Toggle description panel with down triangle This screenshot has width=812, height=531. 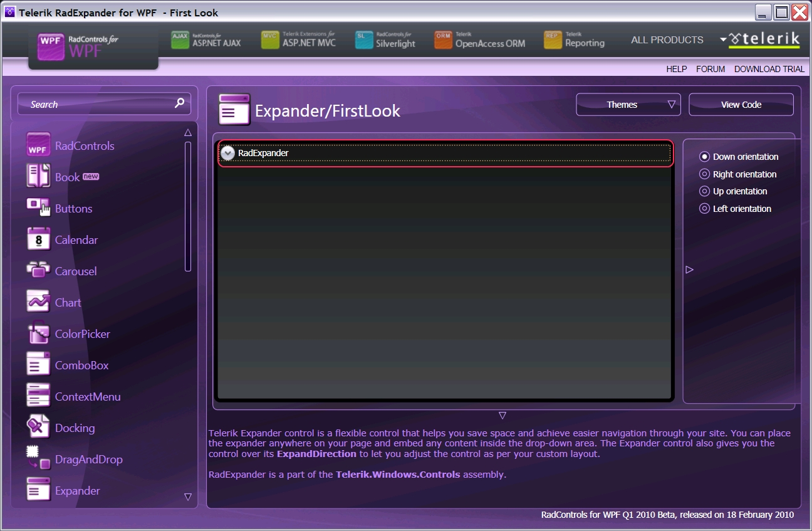pyautogui.click(x=502, y=416)
